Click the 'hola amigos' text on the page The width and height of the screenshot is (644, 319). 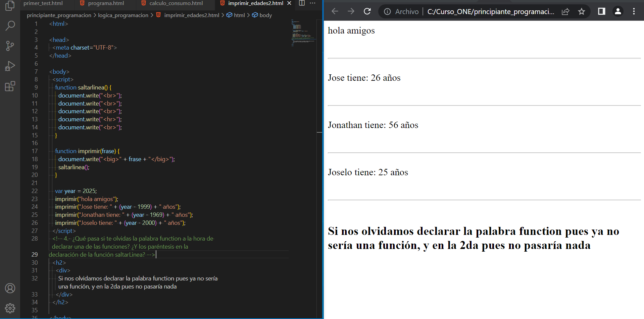click(x=351, y=30)
